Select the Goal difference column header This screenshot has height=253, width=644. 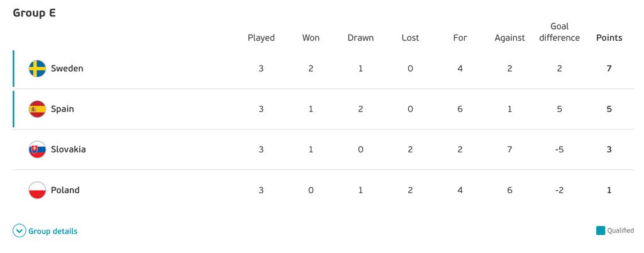pos(559,32)
